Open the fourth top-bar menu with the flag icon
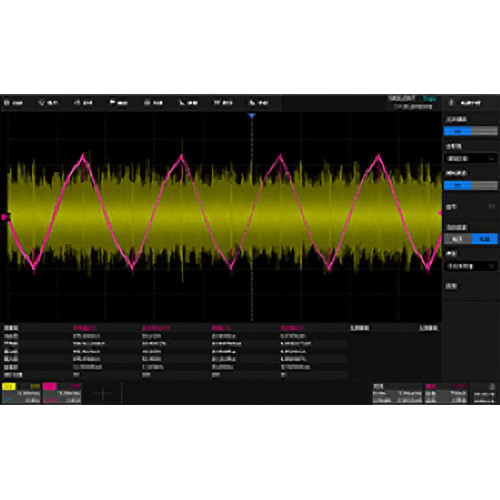The image size is (500, 500). (x=119, y=103)
